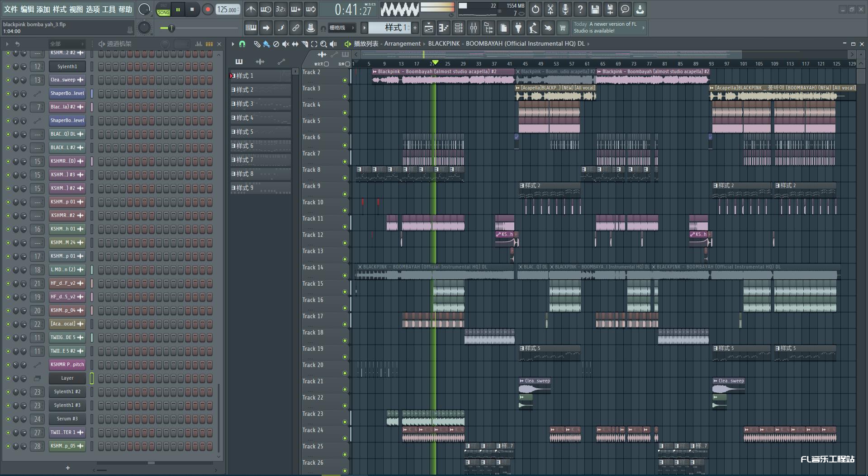Click the 125.000 tempo field

[228, 9]
